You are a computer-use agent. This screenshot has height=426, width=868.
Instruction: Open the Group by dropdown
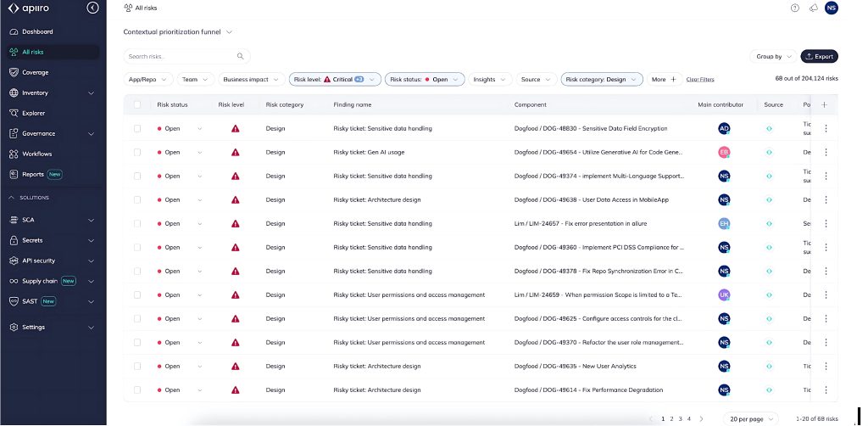coord(773,57)
